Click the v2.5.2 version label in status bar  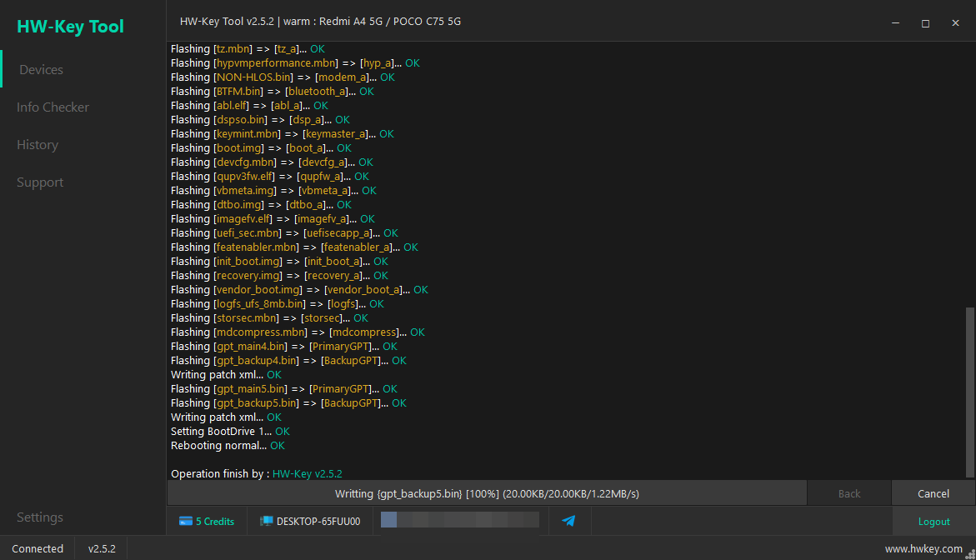pos(102,549)
